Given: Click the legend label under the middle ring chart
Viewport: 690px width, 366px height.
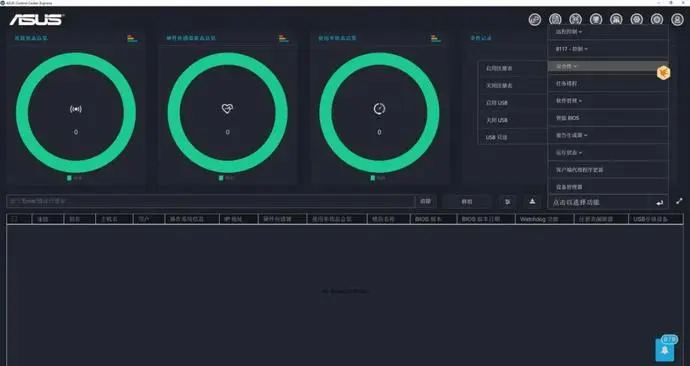Looking at the screenshot, I should [x=227, y=178].
